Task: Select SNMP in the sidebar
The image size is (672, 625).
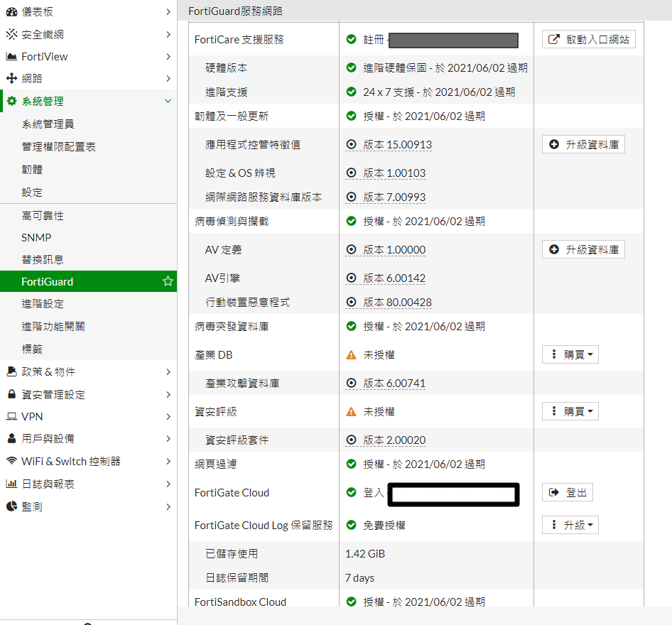Action: pos(36,238)
